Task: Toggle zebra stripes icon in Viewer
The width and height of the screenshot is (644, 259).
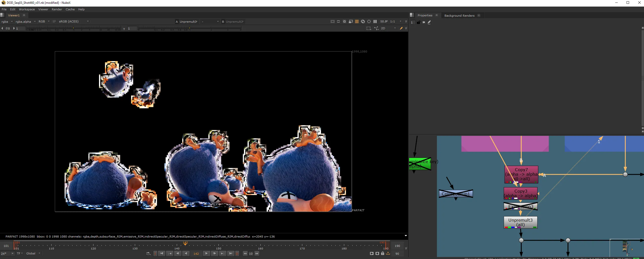Action: pyautogui.click(x=344, y=21)
